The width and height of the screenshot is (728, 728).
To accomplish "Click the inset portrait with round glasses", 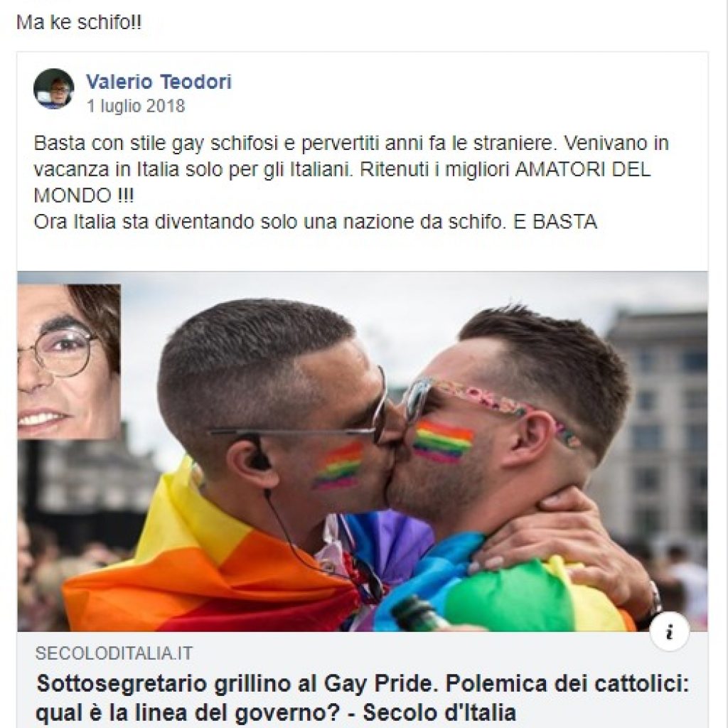I will 69,362.
